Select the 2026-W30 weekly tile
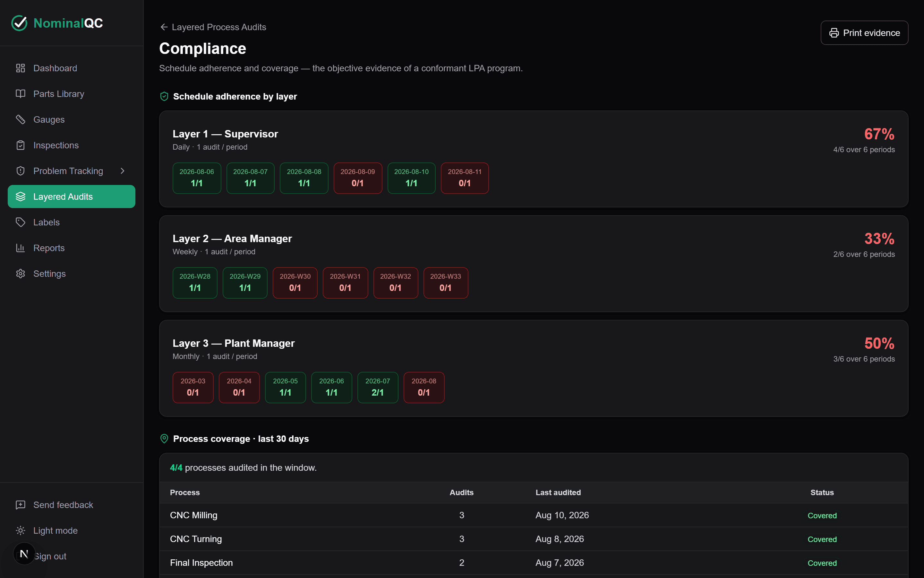 295,283
